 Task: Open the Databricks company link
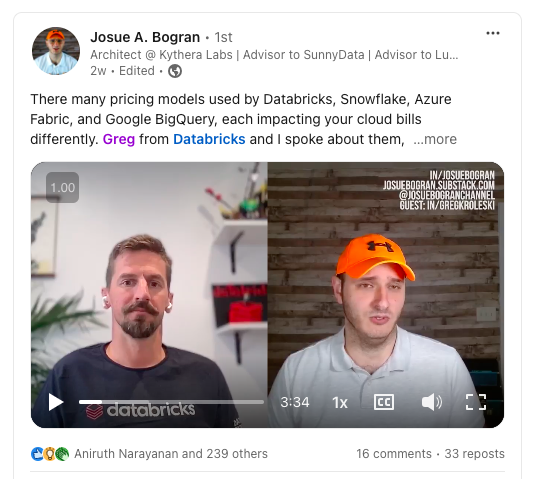[x=209, y=139]
